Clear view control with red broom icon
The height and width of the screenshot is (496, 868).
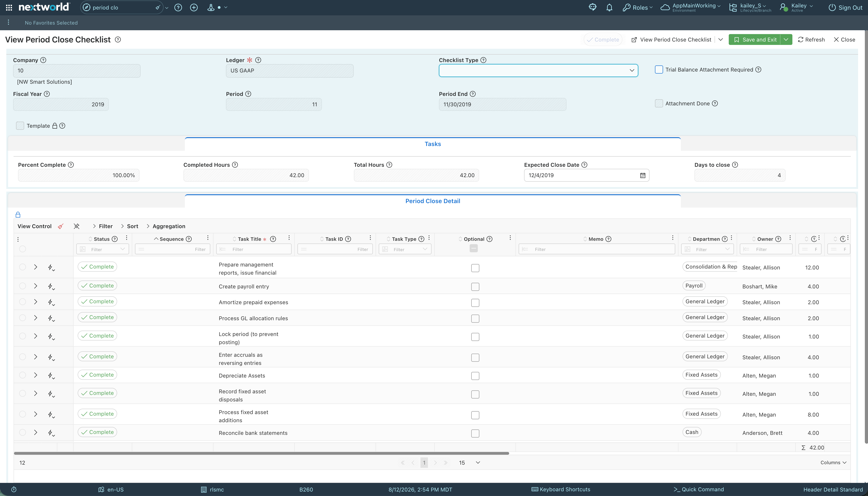[61, 226]
